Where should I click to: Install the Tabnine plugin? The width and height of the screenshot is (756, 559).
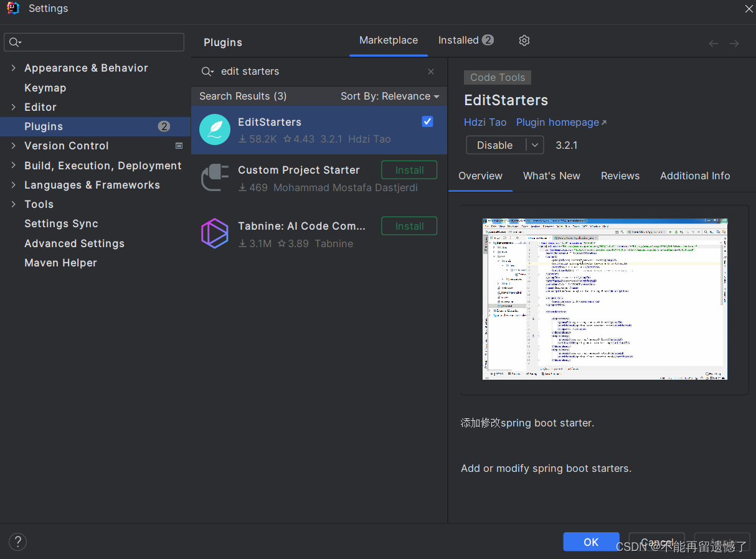coord(409,226)
